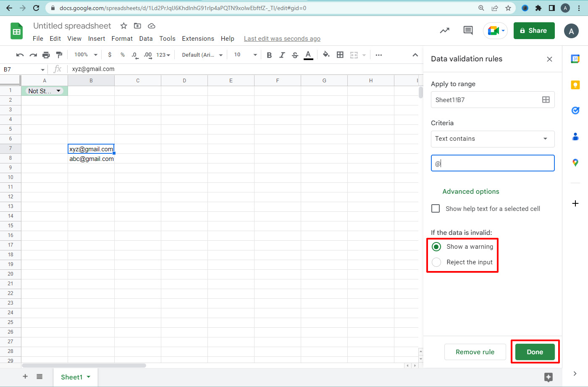Select the Show a warning option
588x387 pixels.
click(437, 247)
